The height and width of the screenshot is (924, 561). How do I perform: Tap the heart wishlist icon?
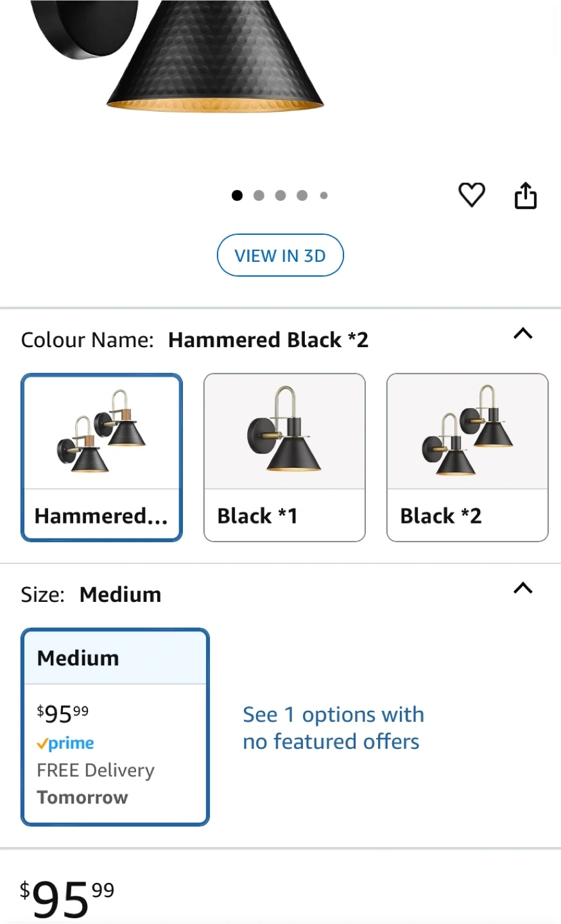[471, 195]
